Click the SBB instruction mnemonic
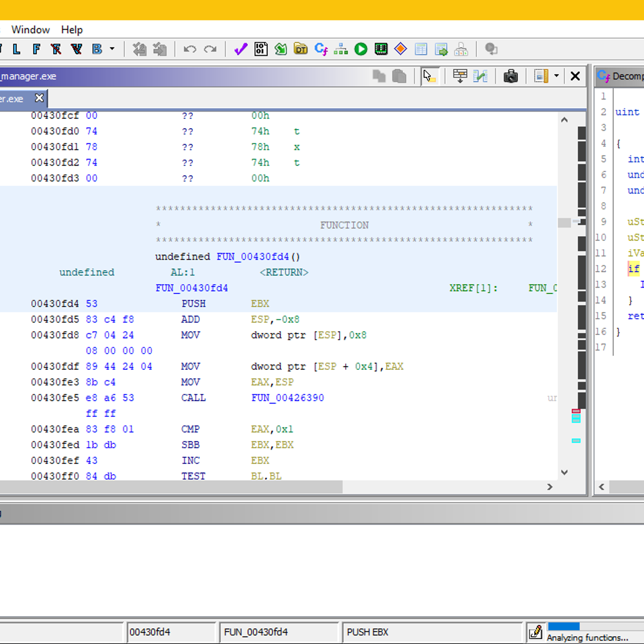Image resolution: width=644 pixels, height=644 pixels. (190, 445)
